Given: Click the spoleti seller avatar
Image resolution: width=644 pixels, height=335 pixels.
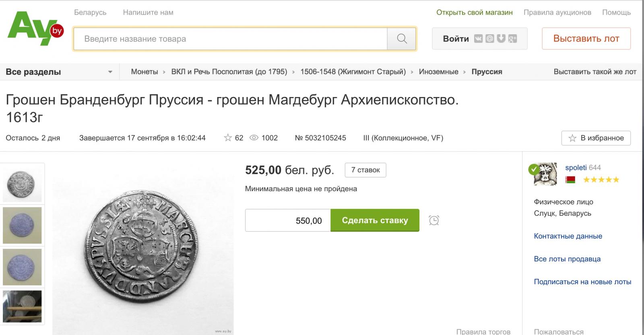Looking at the screenshot, I should pos(545,174).
